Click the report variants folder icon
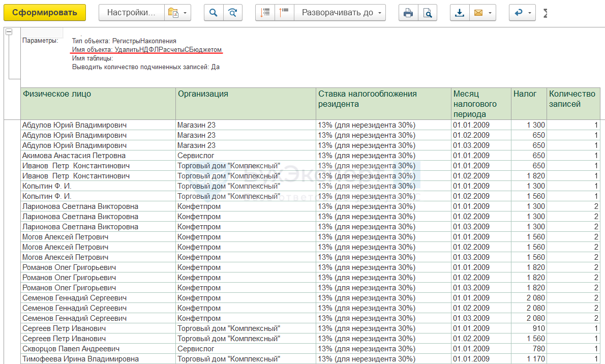 (x=173, y=13)
